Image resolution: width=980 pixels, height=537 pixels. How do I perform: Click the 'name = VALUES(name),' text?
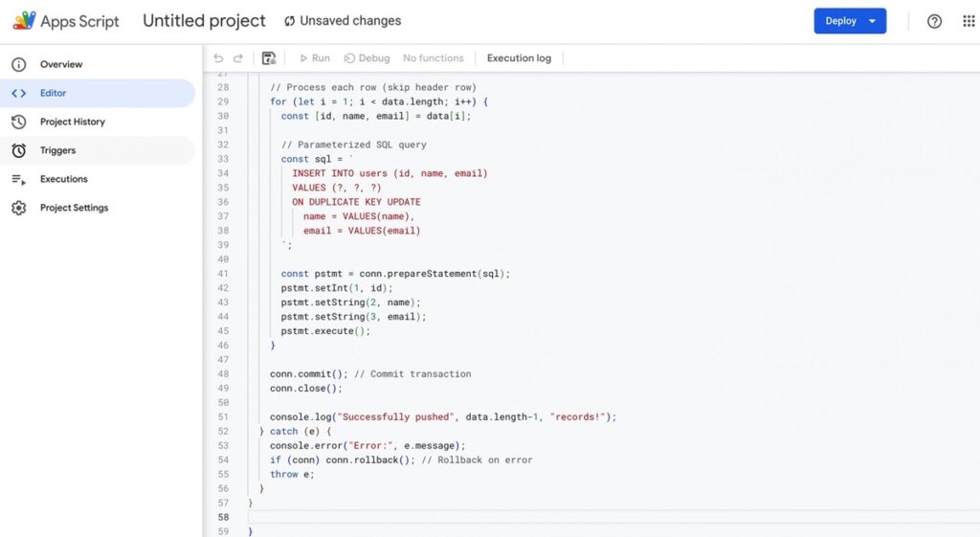(359, 216)
